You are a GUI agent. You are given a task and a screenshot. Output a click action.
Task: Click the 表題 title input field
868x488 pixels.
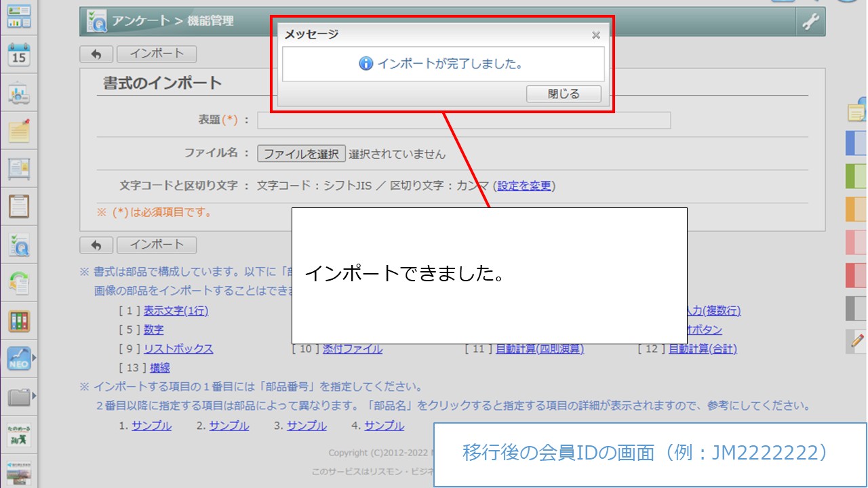pyautogui.click(x=464, y=121)
